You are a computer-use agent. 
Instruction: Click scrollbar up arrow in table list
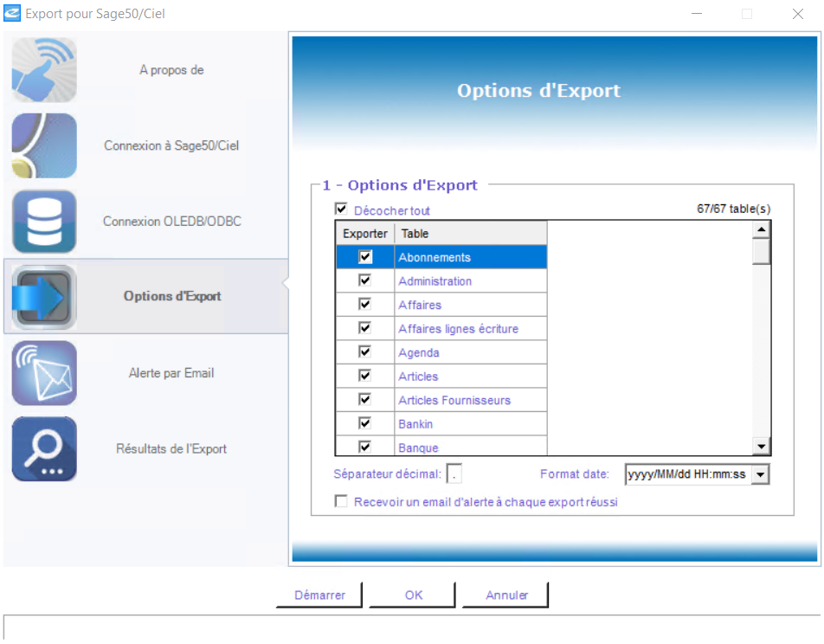pyautogui.click(x=761, y=230)
